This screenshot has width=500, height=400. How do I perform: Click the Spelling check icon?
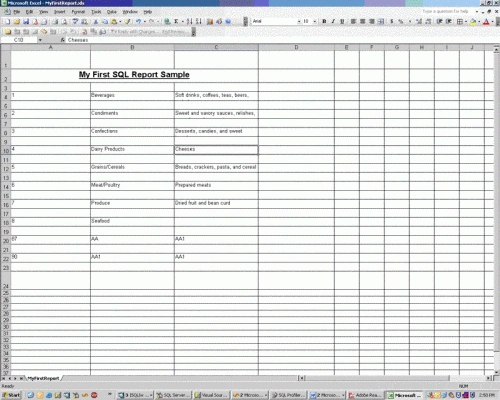[75, 22]
